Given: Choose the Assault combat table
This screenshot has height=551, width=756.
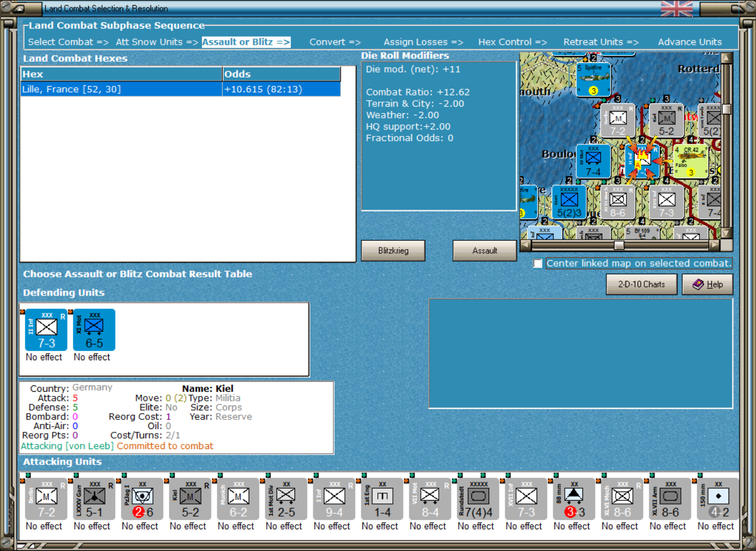Looking at the screenshot, I should pyautogui.click(x=485, y=251).
